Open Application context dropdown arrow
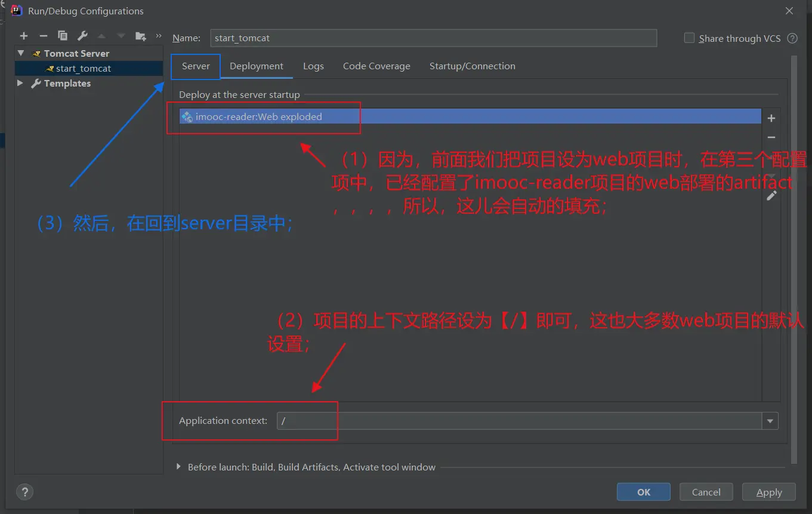 770,421
